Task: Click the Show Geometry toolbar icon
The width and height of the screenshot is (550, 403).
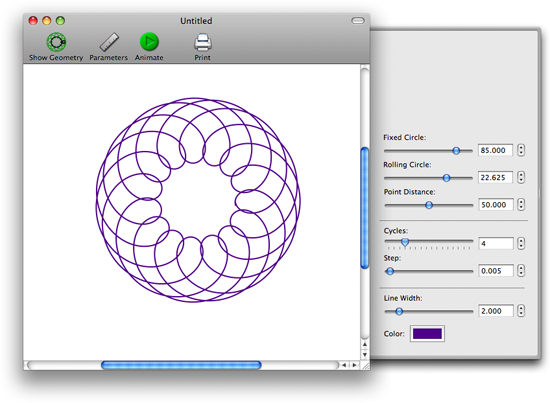Action: (56, 42)
